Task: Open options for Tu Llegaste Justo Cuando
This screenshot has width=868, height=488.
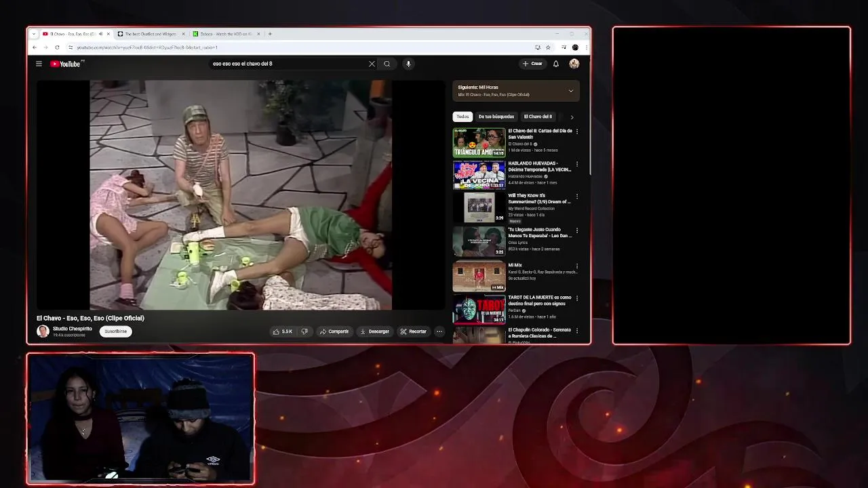Action: 577,230
